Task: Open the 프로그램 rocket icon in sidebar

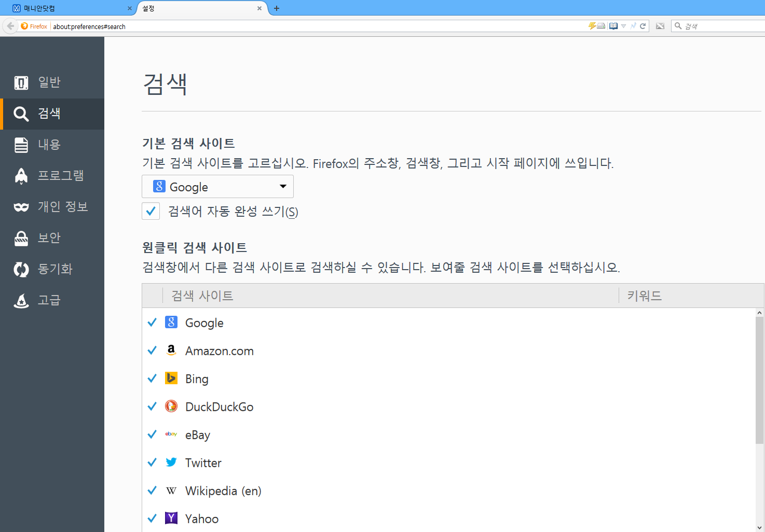Action: (x=21, y=176)
